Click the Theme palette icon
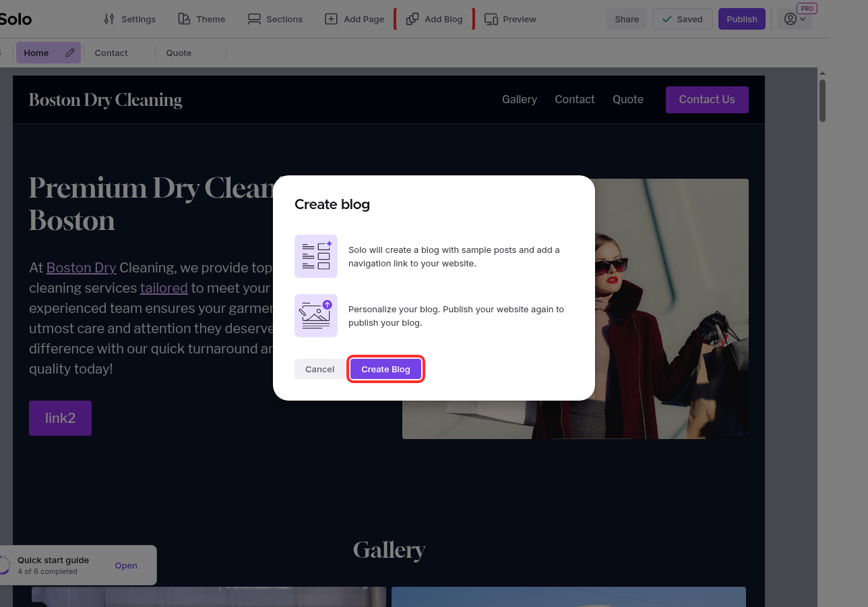Image resolution: width=868 pixels, height=607 pixels. [x=184, y=19]
